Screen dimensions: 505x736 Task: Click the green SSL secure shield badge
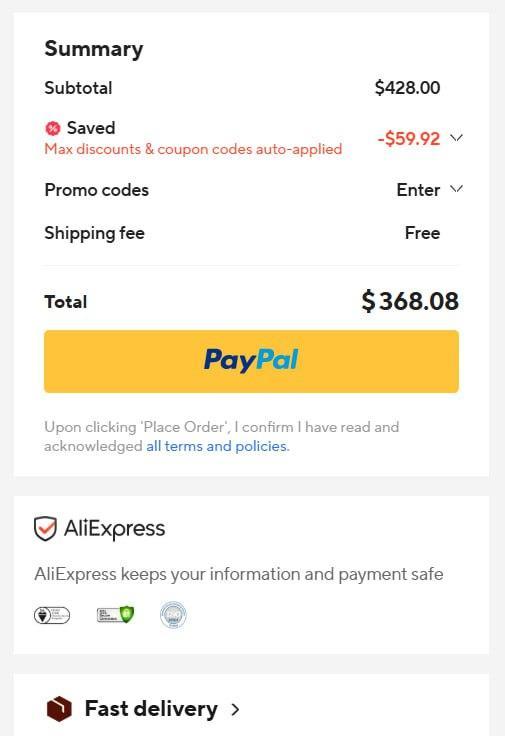click(x=115, y=614)
